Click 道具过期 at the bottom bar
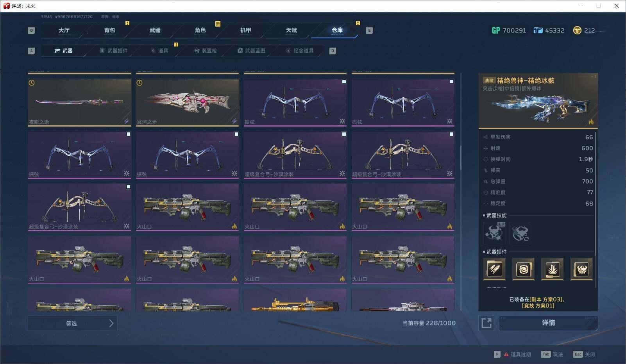Image resolution: width=626 pixels, height=364 pixels. click(x=520, y=355)
